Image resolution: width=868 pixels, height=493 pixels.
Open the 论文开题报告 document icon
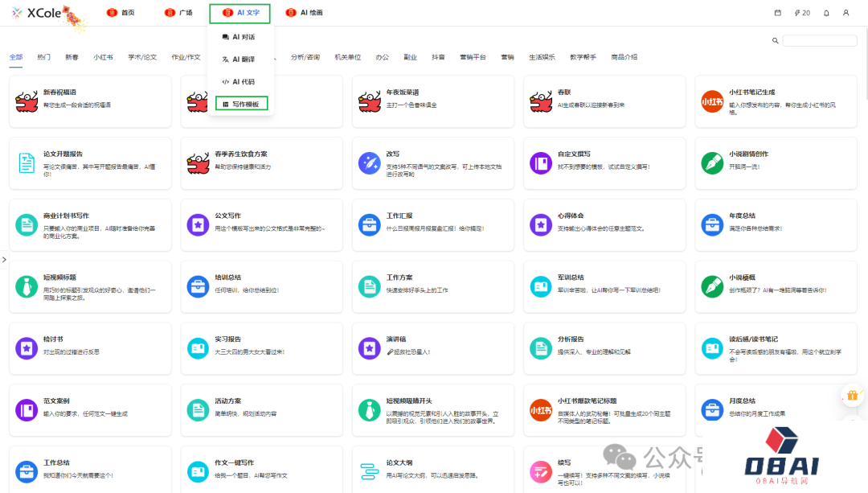coord(27,162)
